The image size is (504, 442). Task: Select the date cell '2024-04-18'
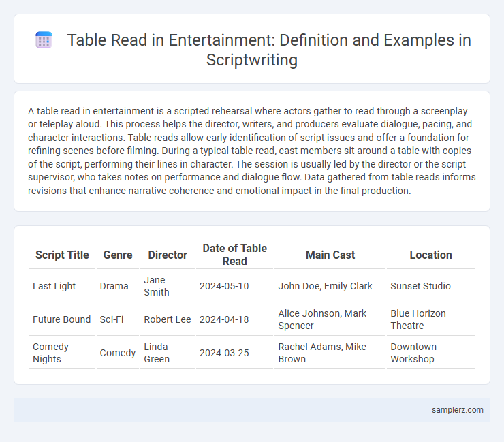click(235, 319)
